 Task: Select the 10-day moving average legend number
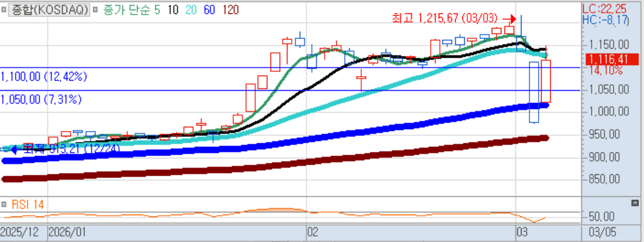tap(173, 10)
